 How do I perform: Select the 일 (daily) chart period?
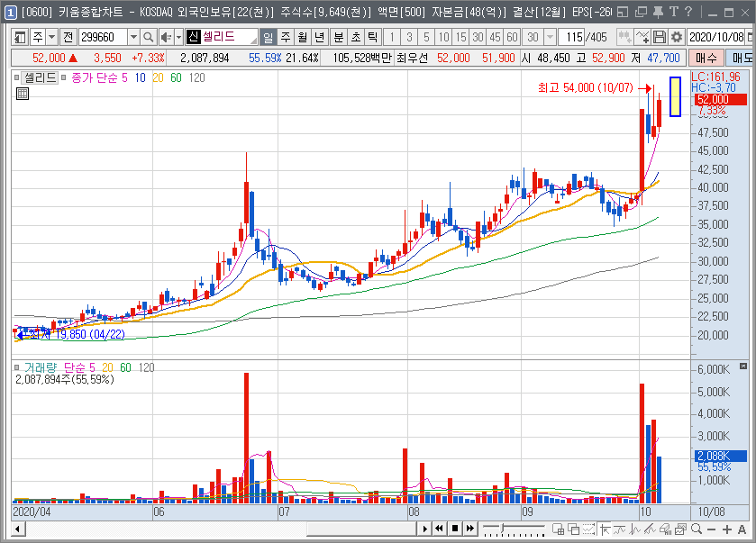[269, 37]
